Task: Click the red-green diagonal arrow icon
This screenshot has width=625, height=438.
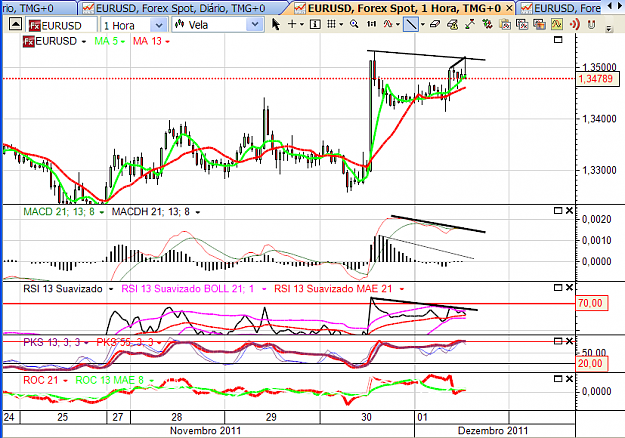Action: pyautogui.click(x=470, y=25)
